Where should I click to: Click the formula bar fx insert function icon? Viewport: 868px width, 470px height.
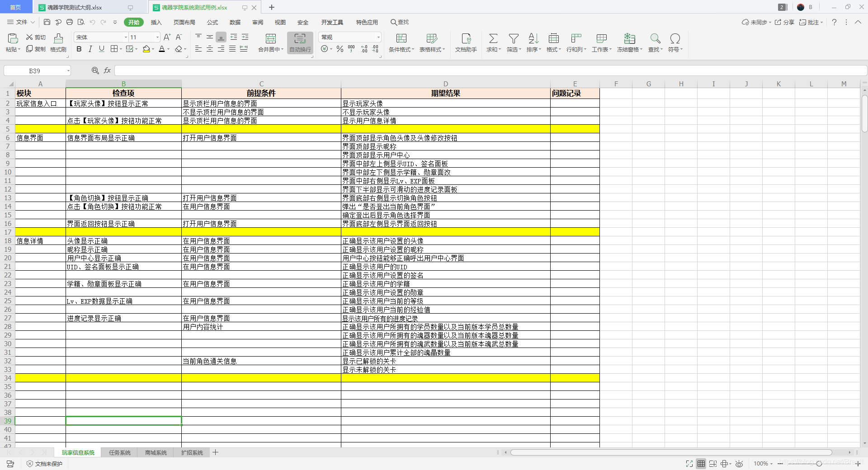[107, 70]
